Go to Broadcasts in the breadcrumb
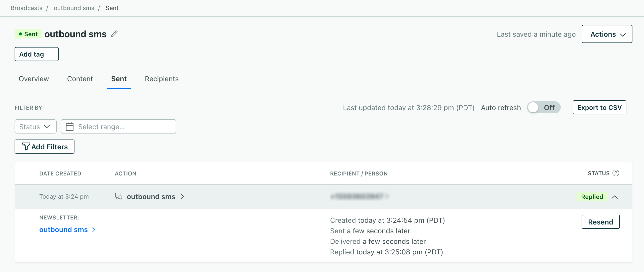 26,8
